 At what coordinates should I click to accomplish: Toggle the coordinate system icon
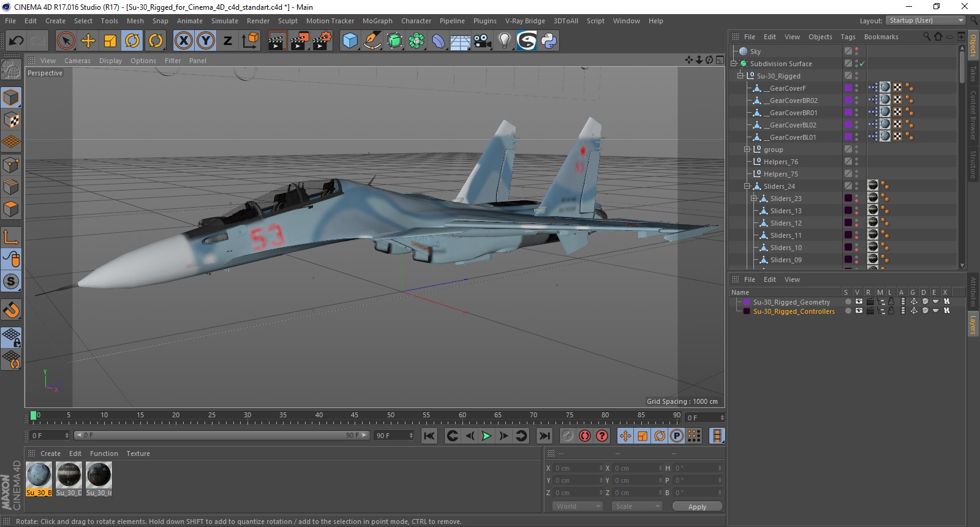(x=250, y=41)
